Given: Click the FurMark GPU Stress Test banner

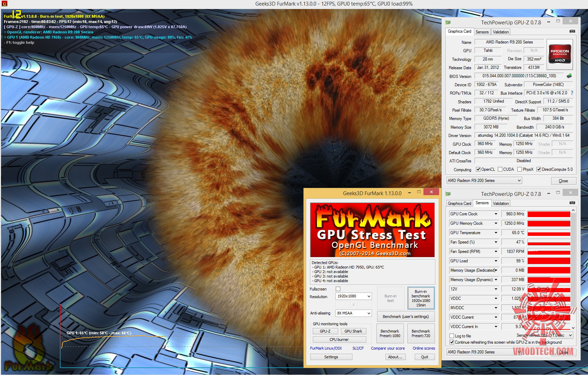Looking at the screenshot, I should pos(372,230).
